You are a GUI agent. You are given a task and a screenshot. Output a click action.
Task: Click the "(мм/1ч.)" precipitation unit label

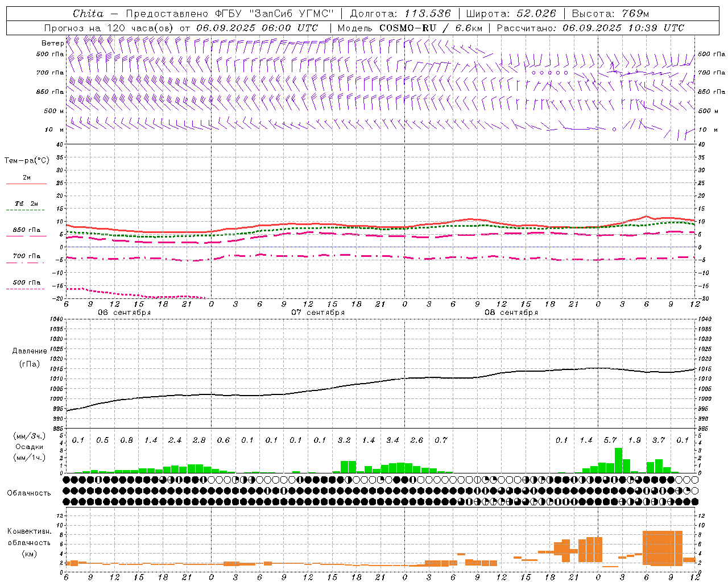tap(30, 458)
